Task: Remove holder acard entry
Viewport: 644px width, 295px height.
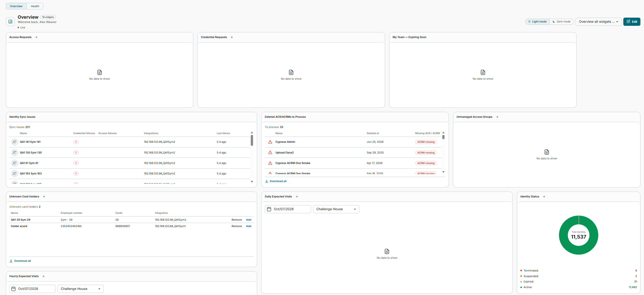Action: [237, 226]
